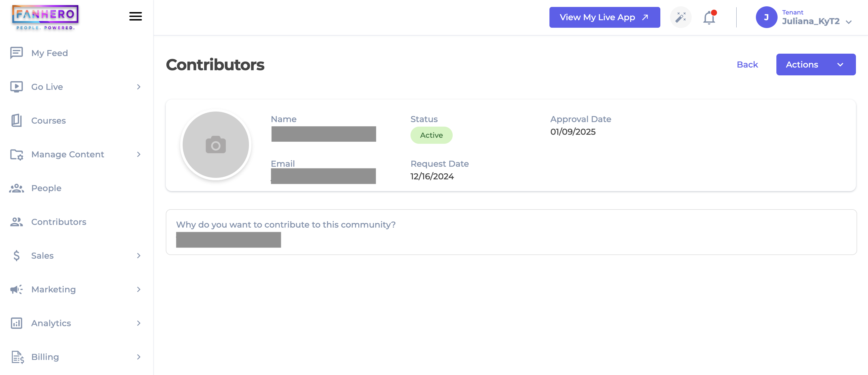Click the Juliana_KyT2 username
Viewport: 868px width, 375px height.
pos(810,21)
